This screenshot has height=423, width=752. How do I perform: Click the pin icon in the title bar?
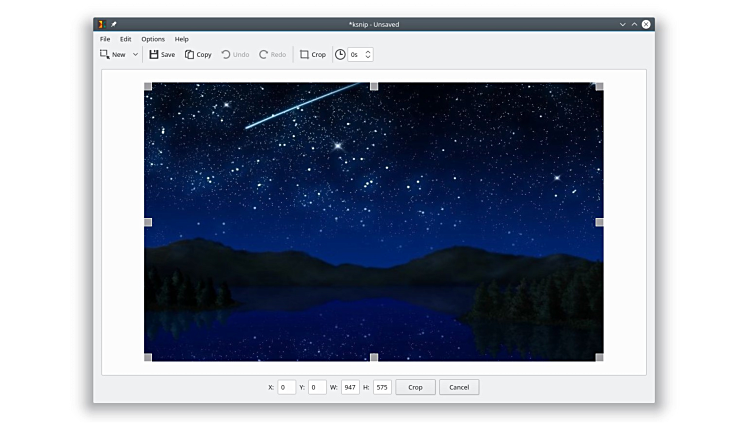coord(114,24)
